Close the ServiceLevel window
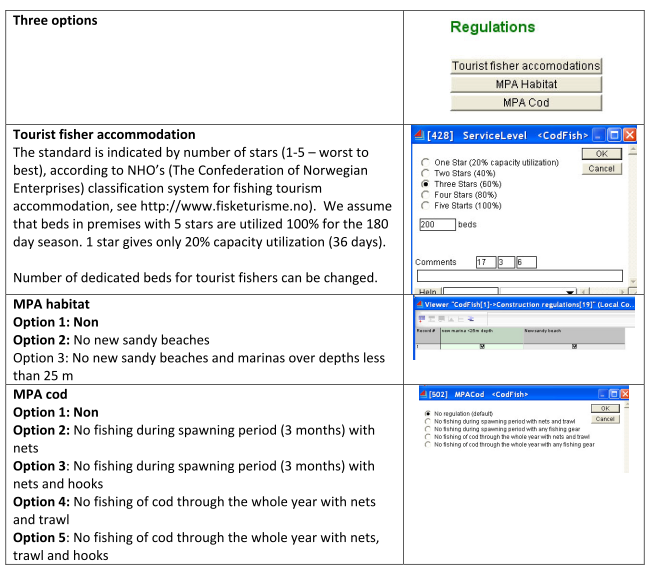 click(629, 135)
